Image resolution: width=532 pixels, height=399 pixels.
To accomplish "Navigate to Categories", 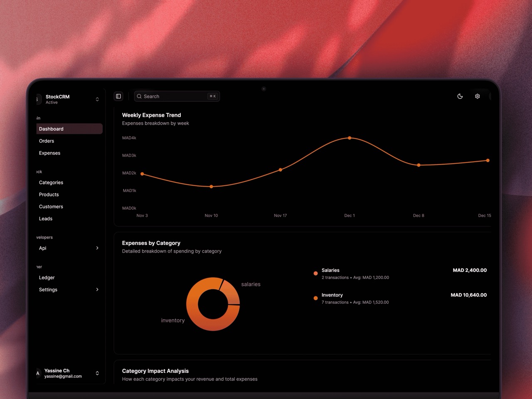I will click(51, 182).
